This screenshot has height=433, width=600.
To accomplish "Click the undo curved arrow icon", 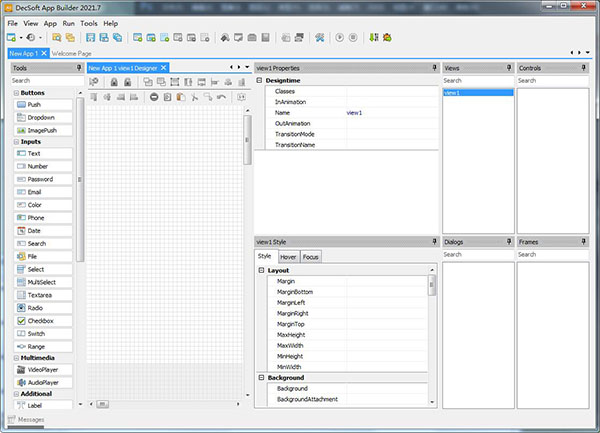I will pyautogui.click(x=221, y=97).
